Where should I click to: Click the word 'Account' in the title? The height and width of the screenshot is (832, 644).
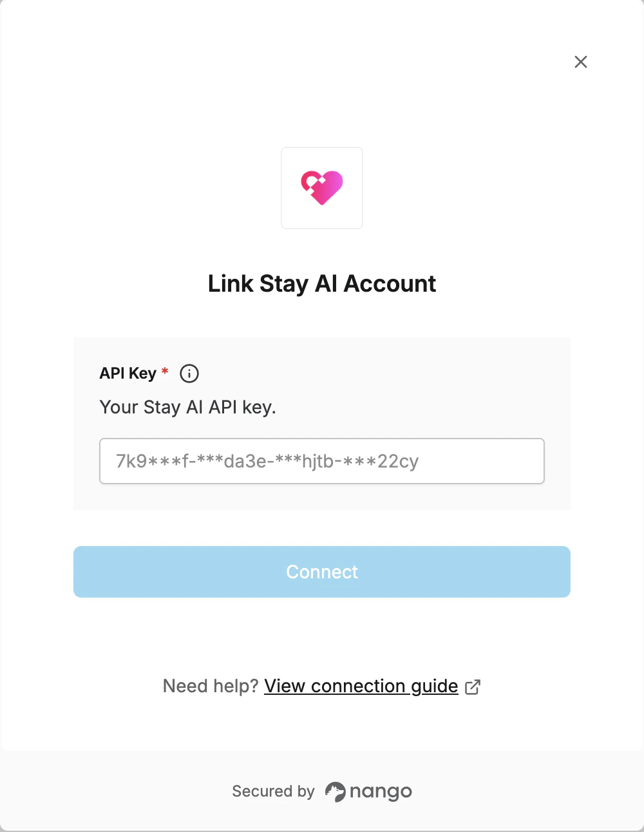pos(390,284)
